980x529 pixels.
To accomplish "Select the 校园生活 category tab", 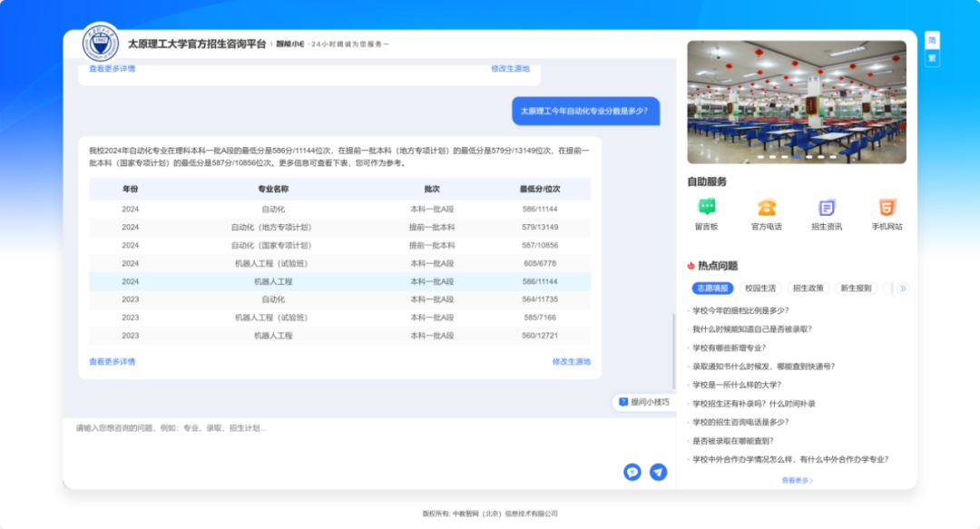I will pyautogui.click(x=759, y=289).
